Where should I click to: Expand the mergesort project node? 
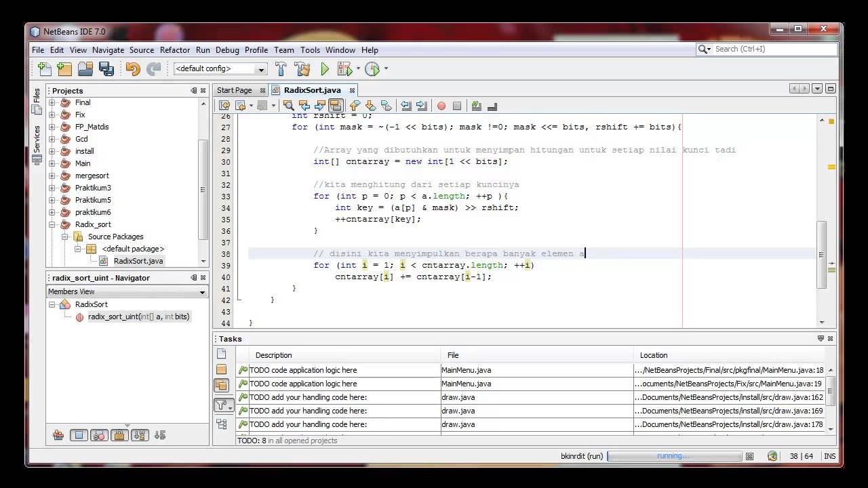pos(52,176)
